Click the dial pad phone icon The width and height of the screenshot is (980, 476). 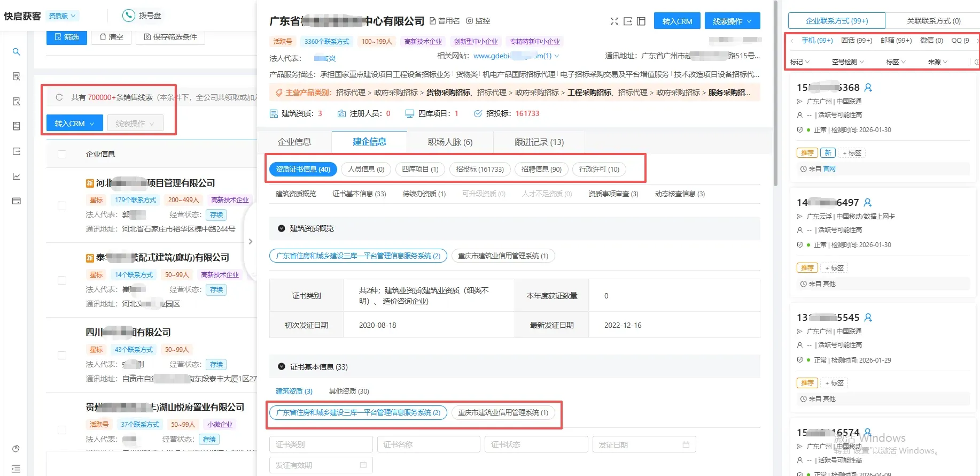(x=128, y=16)
